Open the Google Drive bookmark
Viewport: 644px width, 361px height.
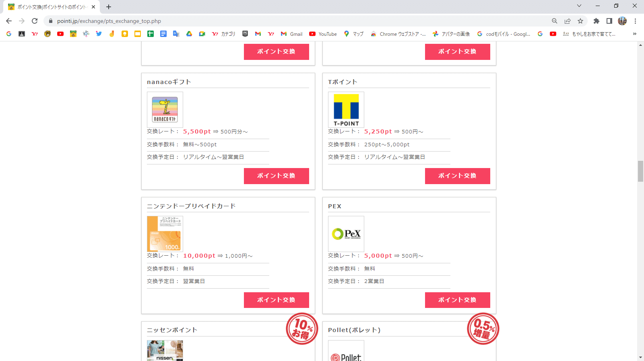(189, 34)
